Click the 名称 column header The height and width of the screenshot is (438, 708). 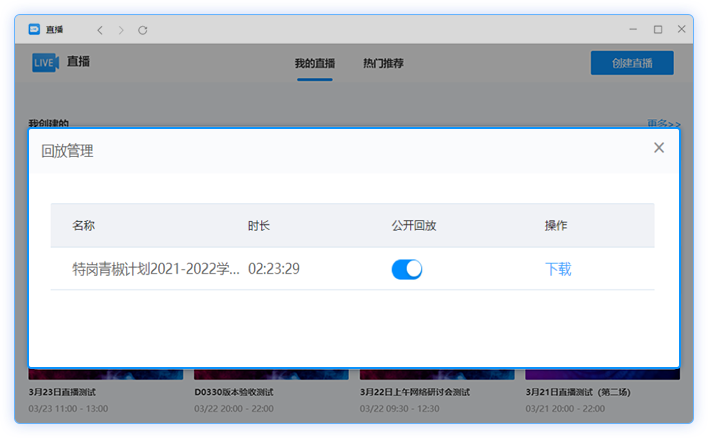pos(84,225)
